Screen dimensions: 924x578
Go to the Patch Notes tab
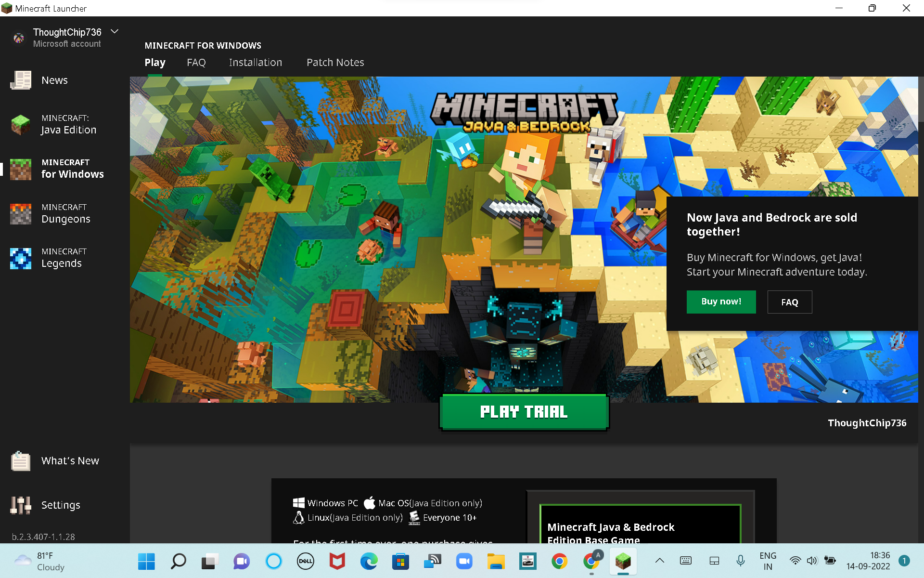coord(335,63)
